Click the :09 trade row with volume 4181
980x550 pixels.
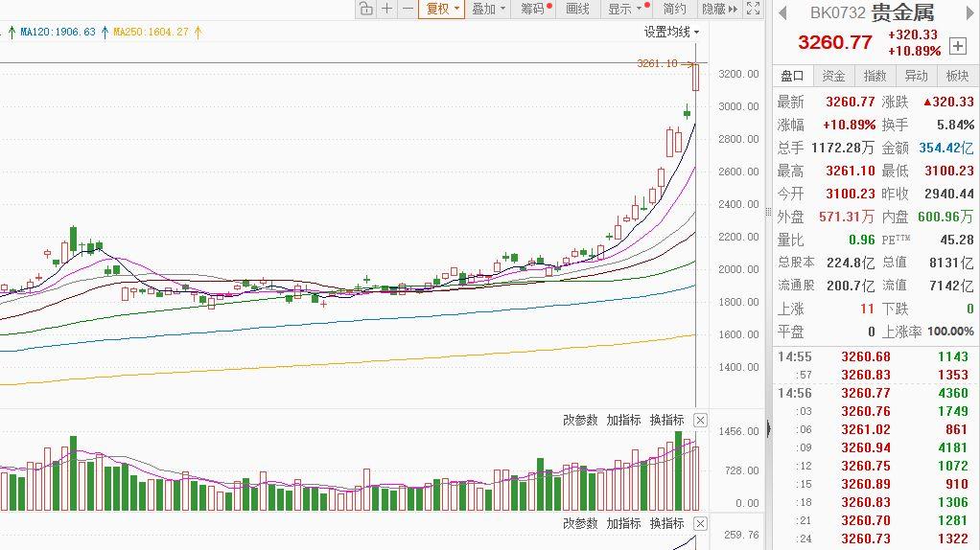[875, 447]
